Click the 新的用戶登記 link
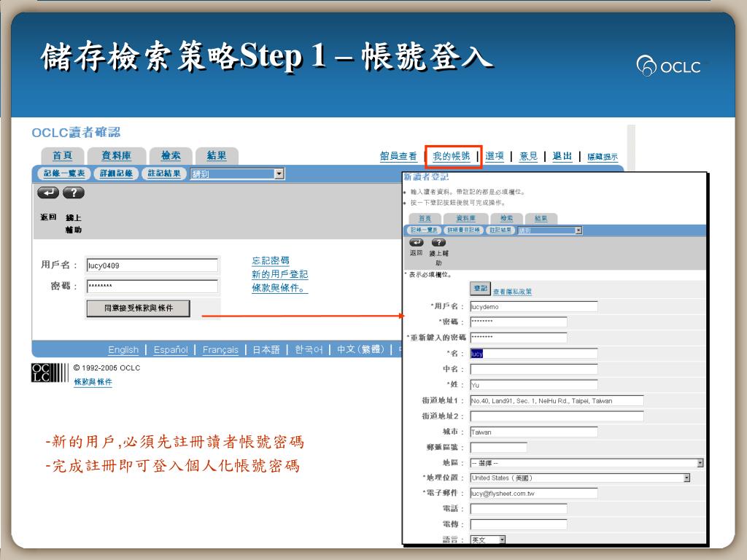The height and width of the screenshot is (560, 747). [x=279, y=274]
